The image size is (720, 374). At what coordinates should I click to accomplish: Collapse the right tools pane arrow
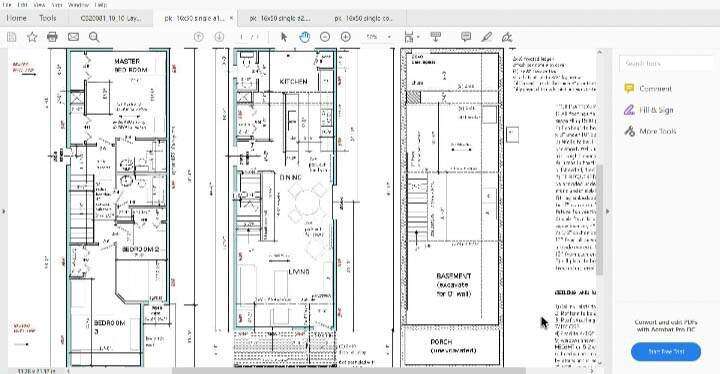point(608,212)
